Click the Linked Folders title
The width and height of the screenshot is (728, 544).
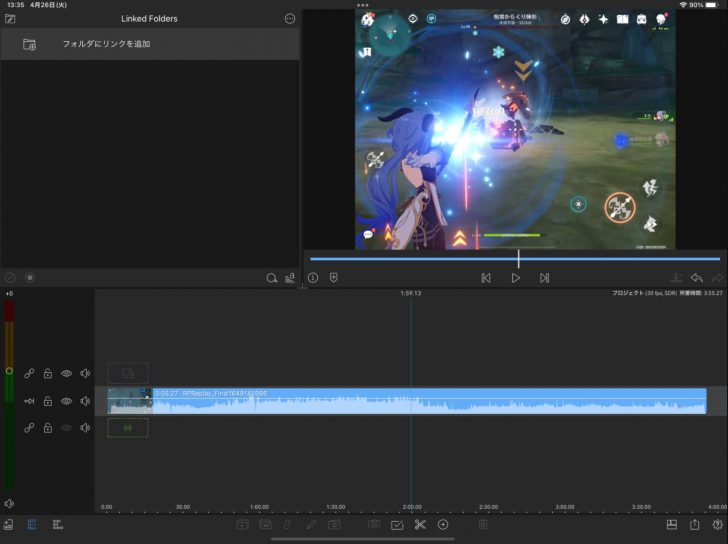coord(149,19)
